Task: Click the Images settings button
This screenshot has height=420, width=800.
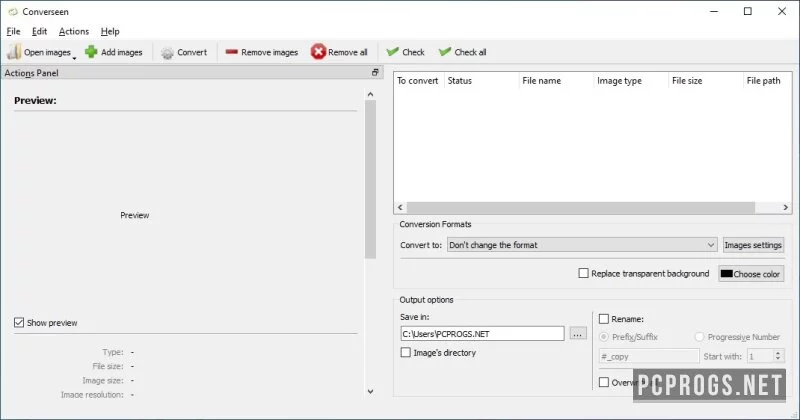Action: pyautogui.click(x=753, y=245)
